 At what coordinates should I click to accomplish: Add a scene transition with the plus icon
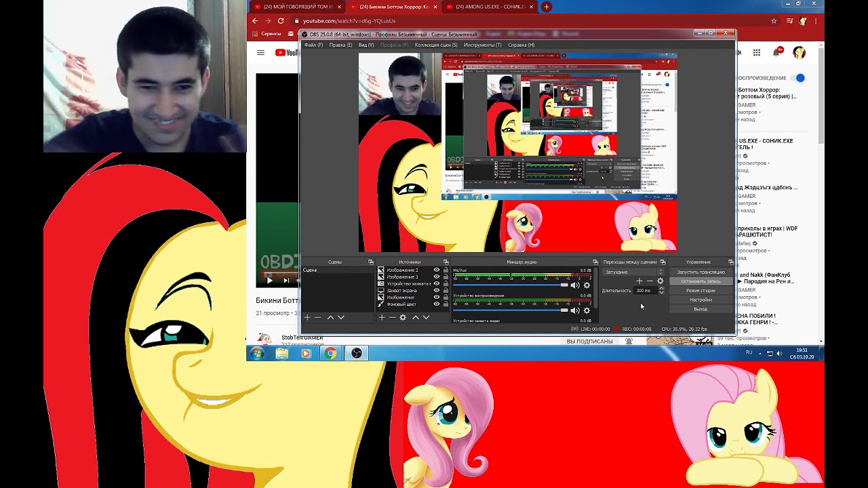coord(639,281)
